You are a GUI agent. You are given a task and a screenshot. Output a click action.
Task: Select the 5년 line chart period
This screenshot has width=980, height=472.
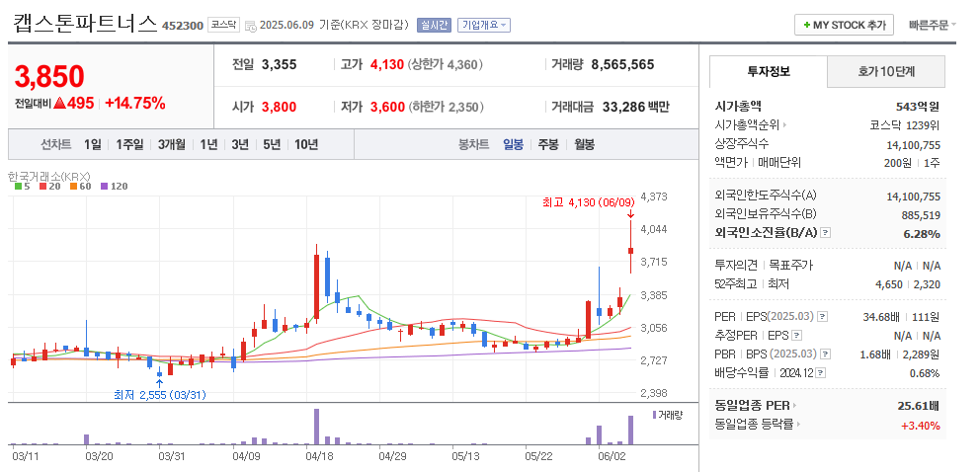[x=272, y=145]
